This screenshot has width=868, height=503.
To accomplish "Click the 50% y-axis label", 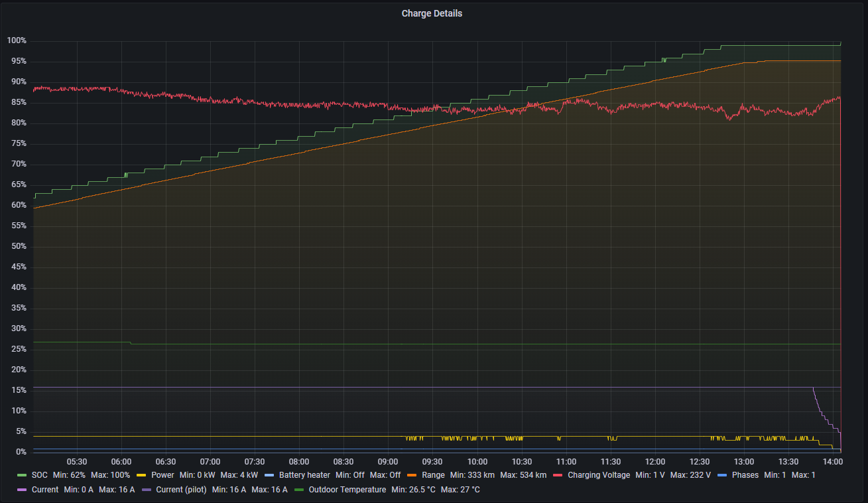I will coord(19,246).
